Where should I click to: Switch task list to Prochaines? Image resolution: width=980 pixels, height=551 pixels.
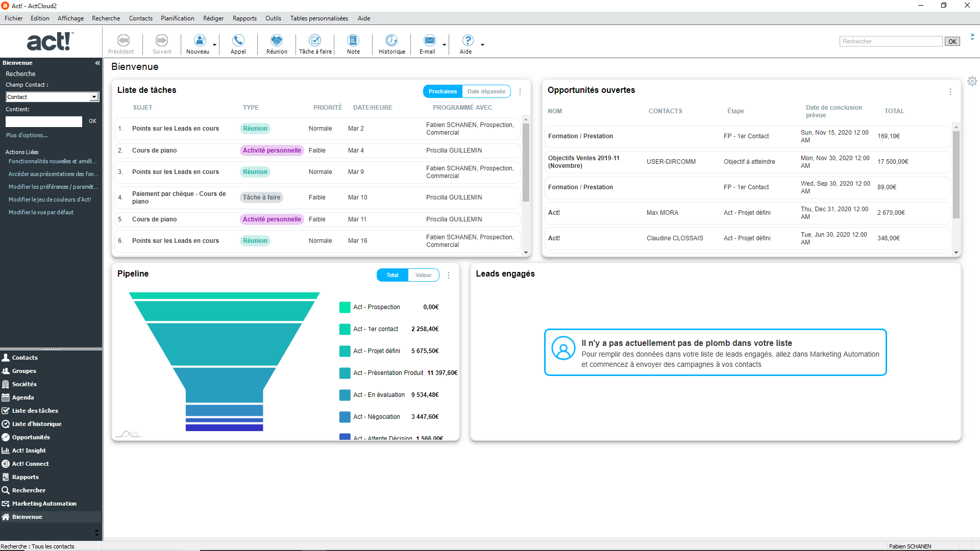(443, 91)
